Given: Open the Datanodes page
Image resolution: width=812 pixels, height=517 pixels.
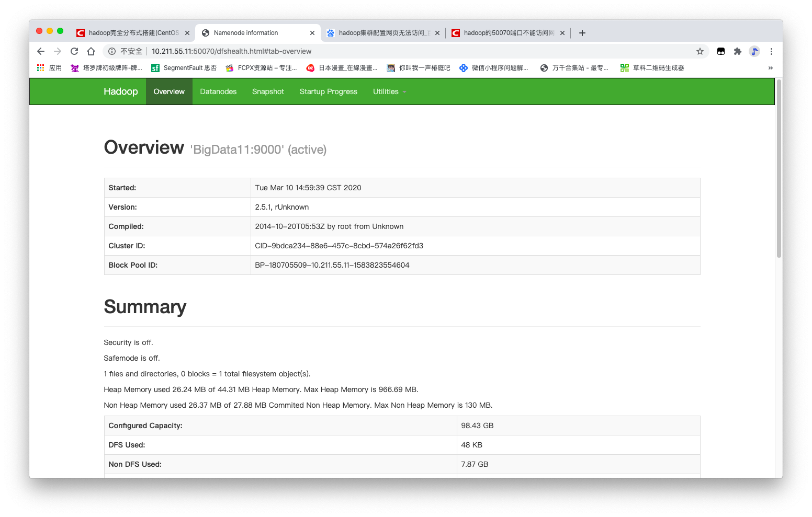Looking at the screenshot, I should [218, 91].
